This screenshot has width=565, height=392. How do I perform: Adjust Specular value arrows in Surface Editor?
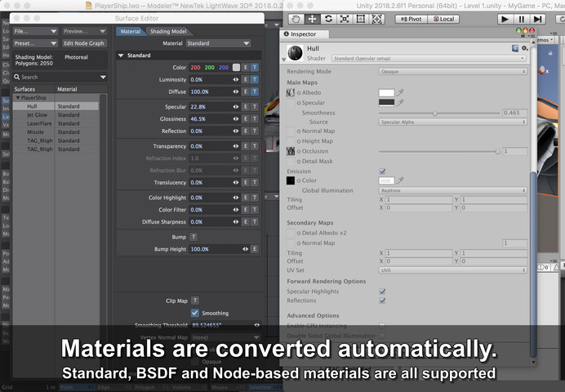tap(236, 107)
